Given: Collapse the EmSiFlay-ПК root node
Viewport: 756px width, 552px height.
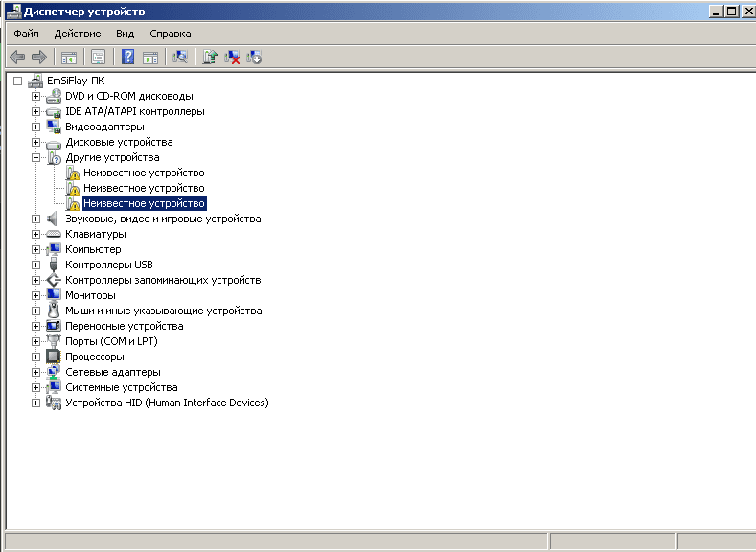Looking at the screenshot, I should 18,80.
